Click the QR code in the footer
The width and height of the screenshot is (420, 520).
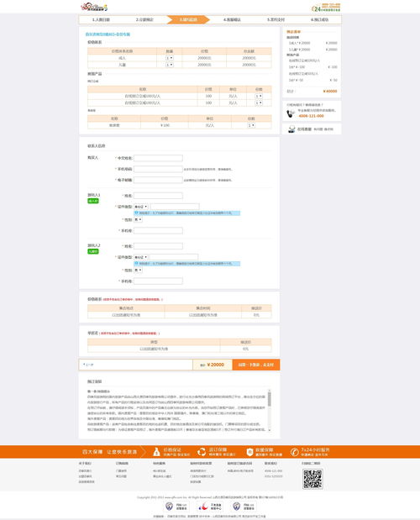[312, 479]
